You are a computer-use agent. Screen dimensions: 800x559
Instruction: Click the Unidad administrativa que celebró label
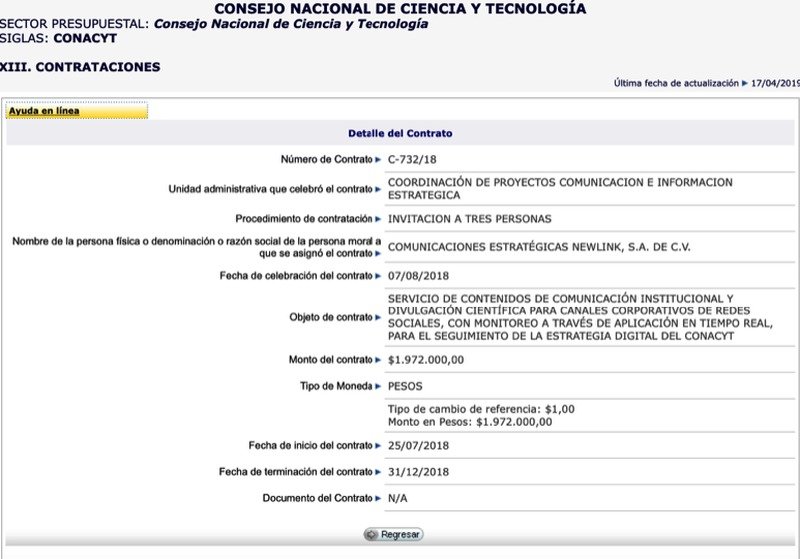pos(270,189)
